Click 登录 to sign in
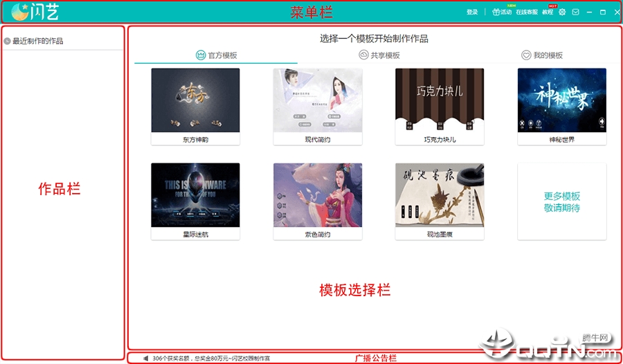The width and height of the screenshot is (623, 364). tap(472, 12)
